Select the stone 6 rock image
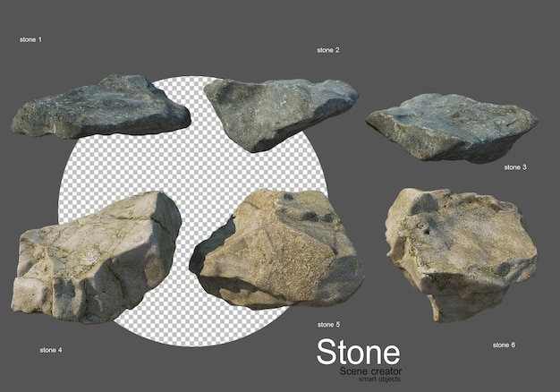The height and width of the screenshot is (392, 560). click(461, 255)
